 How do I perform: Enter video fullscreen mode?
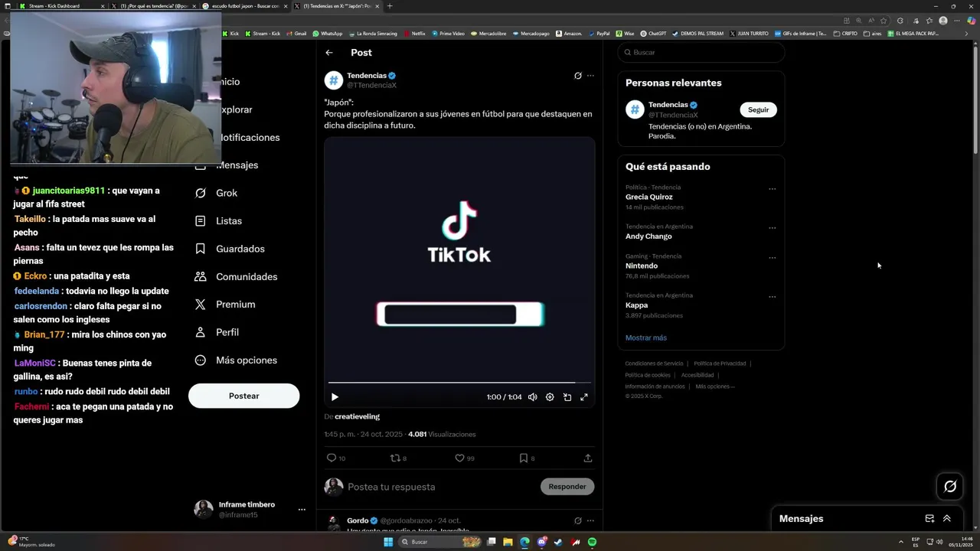(584, 397)
